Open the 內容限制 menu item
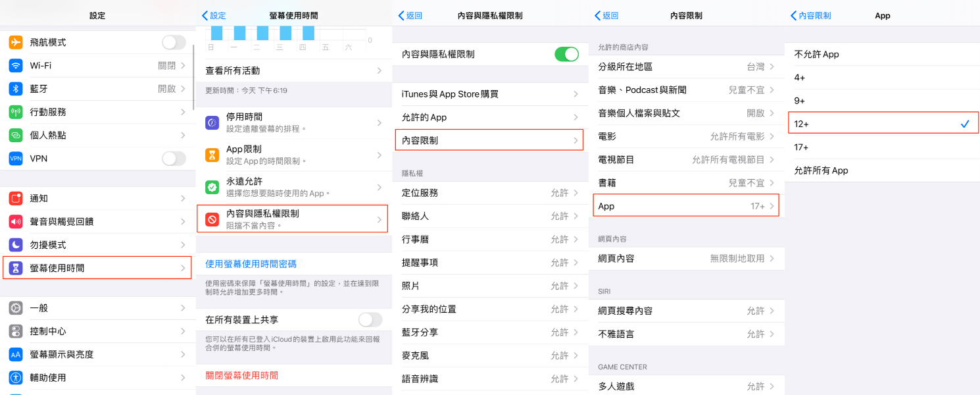Image resolution: width=980 pixels, height=395 pixels. [489, 140]
